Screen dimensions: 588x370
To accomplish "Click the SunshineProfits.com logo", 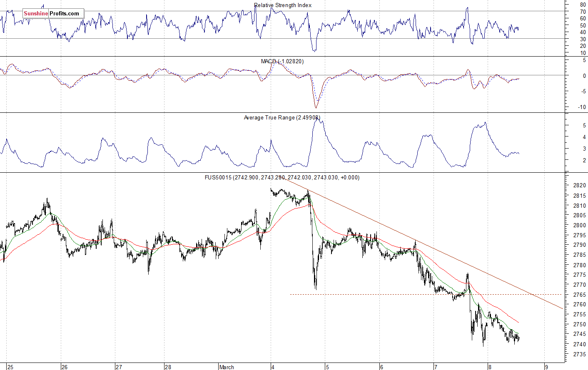I will click(x=53, y=14).
